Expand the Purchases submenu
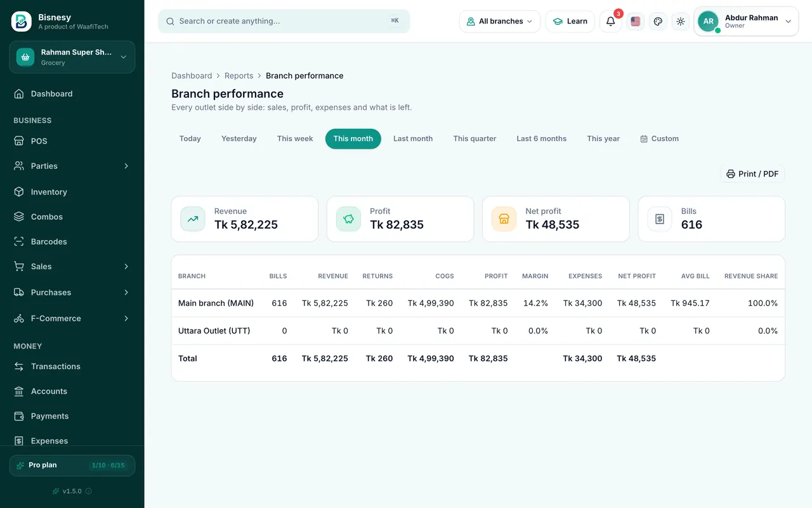 pyautogui.click(x=72, y=292)
